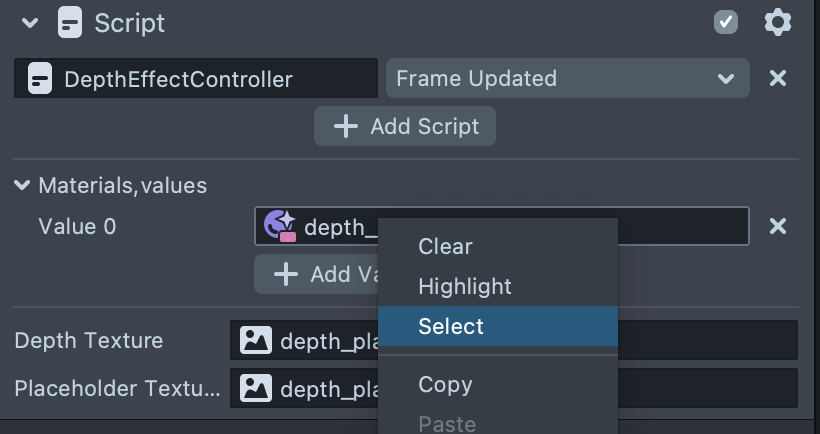Open the Frame Updated event dropdown
This screenshot has width=820, height=434.
566,78
